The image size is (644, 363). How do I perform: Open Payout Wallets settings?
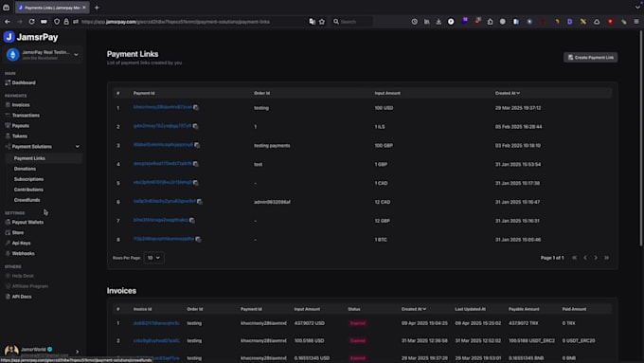pos(27,222)
